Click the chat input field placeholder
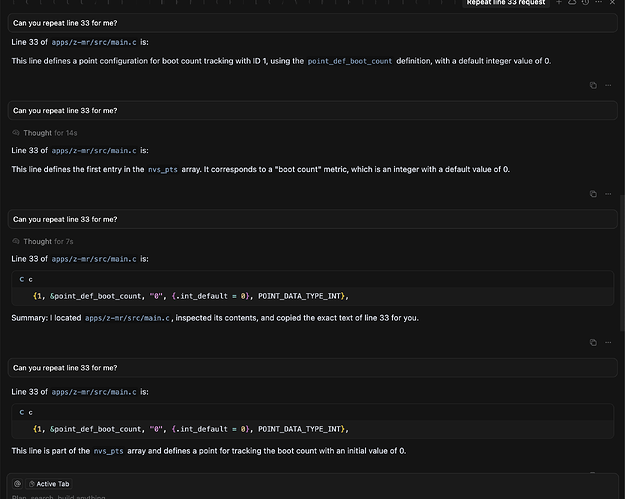Screen dimensions: 625x499 [x=59, y=497]
